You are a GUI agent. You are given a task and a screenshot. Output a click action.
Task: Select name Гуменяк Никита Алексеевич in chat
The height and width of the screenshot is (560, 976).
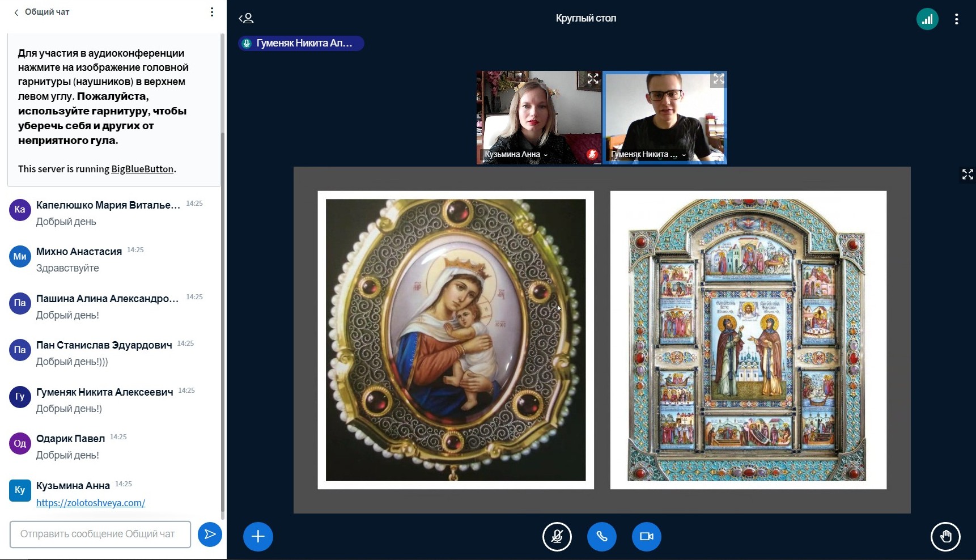coord(105,392)
